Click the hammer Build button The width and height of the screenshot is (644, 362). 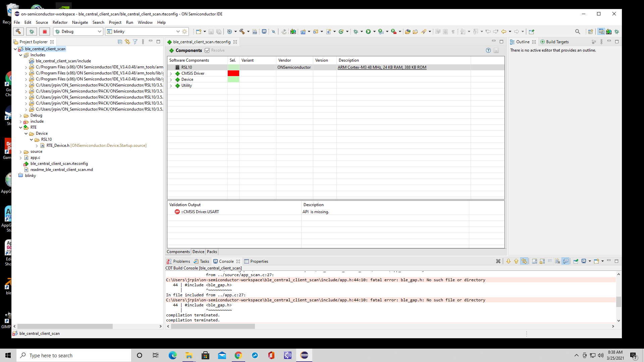click(18, 32)
